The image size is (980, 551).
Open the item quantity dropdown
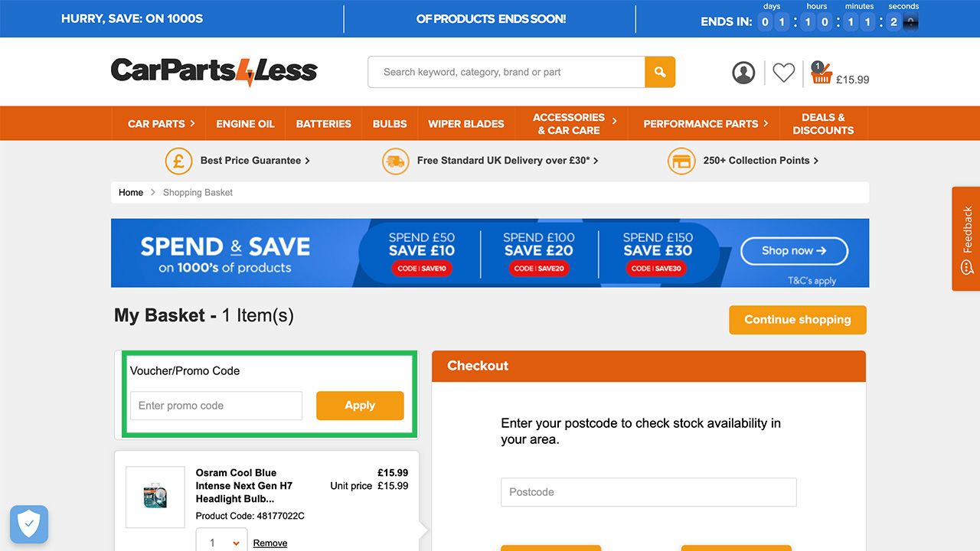click(222, 540)
